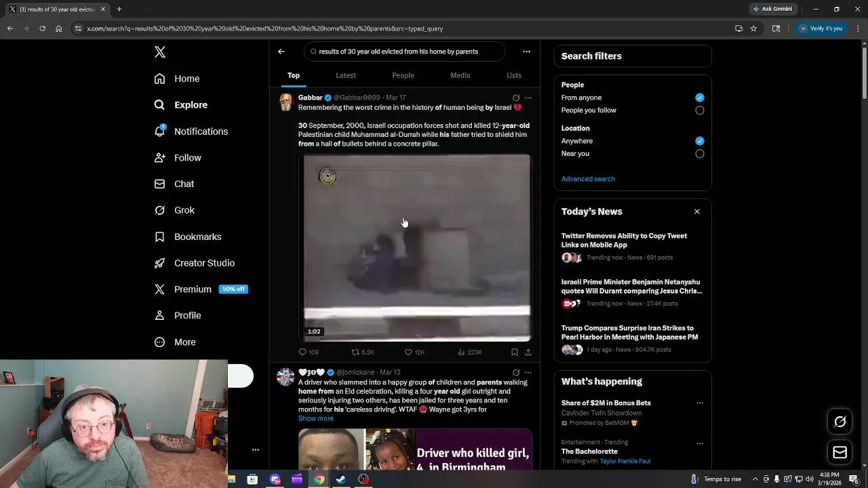Open Netanyahu quotes Will Durant news
Screen dimensions: 868x488
pos(633,293)
